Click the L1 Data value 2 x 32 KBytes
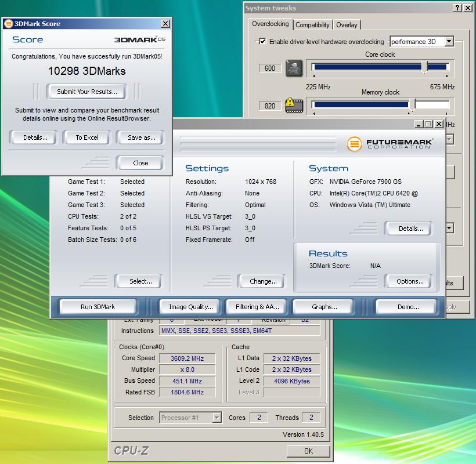 292,358
